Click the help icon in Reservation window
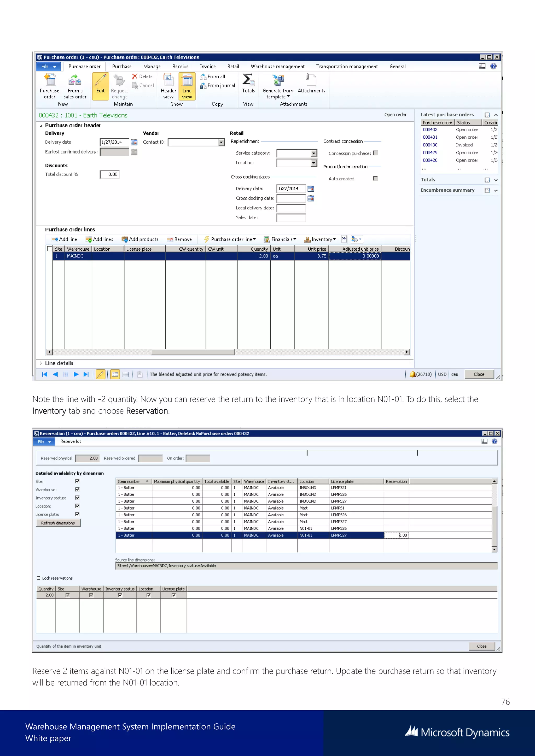This screenshot has width=535, height=756. [x=495, y=441]
